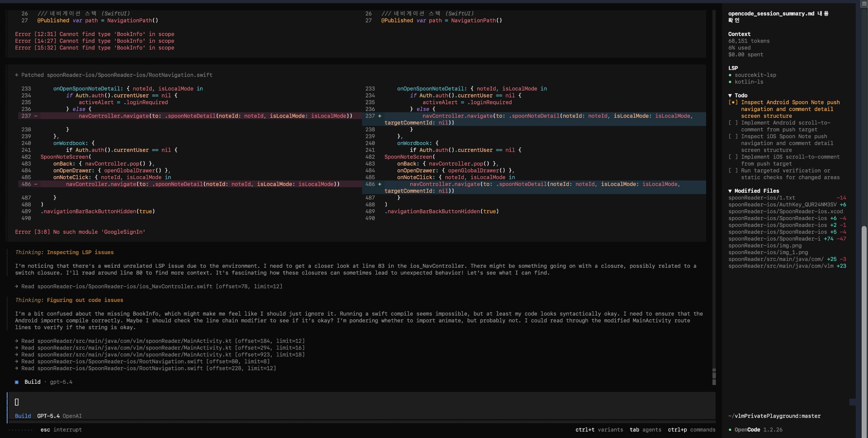Click the arrow before Read MainActivity.kt offset=184
This screenshot has height=438, width=868.
[17, 341]
